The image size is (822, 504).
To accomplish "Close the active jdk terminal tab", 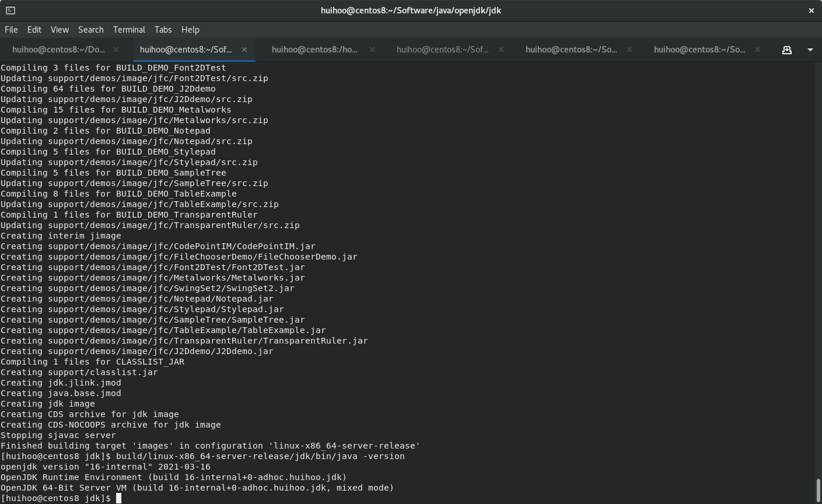I will tap(244, 50).
